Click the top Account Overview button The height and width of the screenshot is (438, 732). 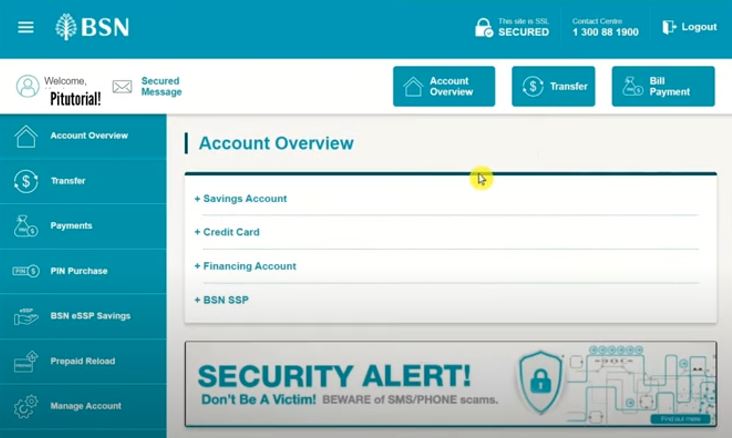coord(444,86)
